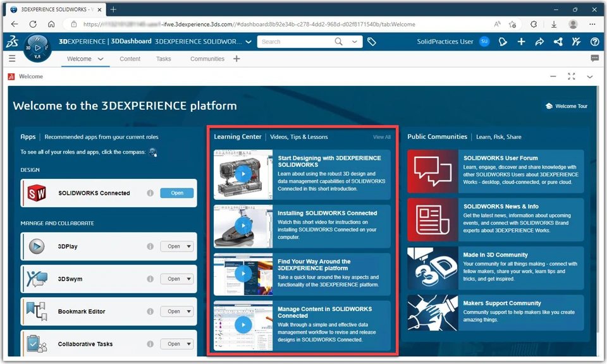The image size is (607, 364).
Task: Switch to the Content tab
Action: pos(130,59)
